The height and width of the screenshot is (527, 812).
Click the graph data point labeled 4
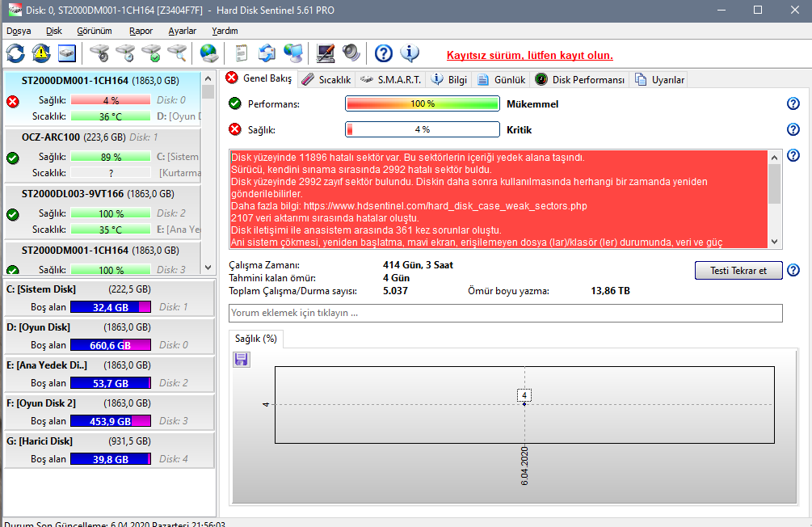[524, 403]
